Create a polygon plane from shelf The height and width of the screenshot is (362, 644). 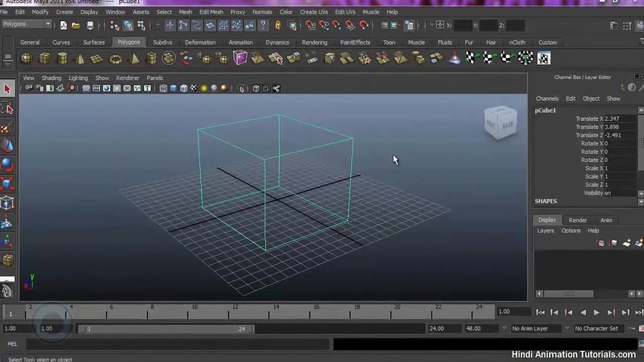tap(97, 58)
